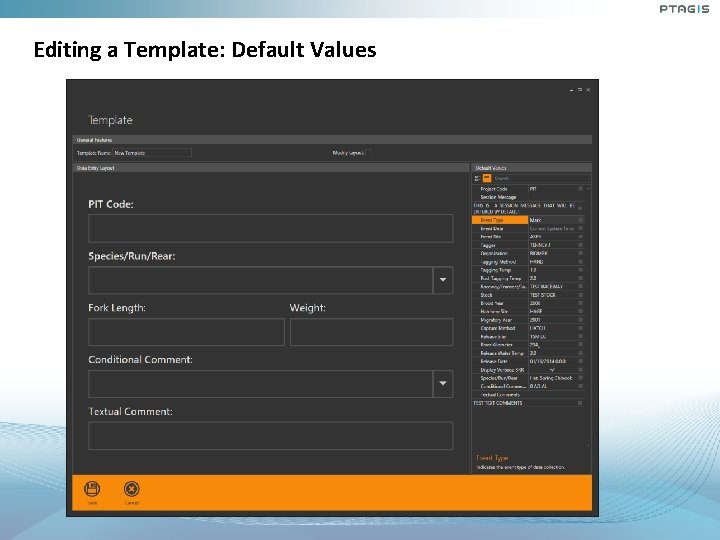Toggle the checkbox on the Brood Year row
This screenshot has height=540, width=720.
[x=580, y=303]
